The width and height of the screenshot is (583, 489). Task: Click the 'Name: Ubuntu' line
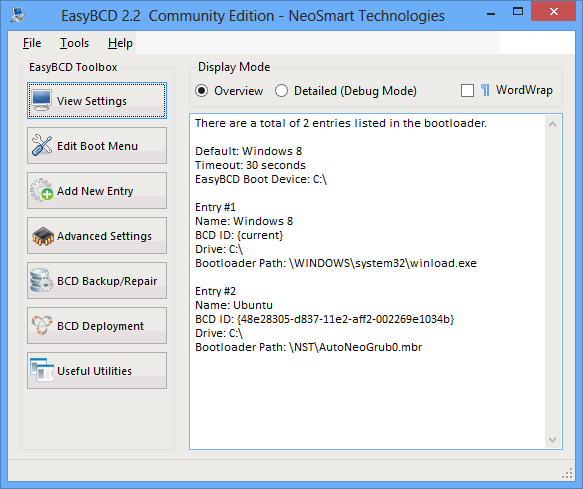coord(234,305)
